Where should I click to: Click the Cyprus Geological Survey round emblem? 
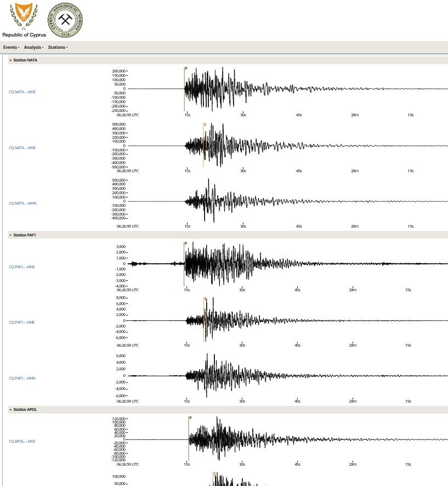(x=65, y=20)
